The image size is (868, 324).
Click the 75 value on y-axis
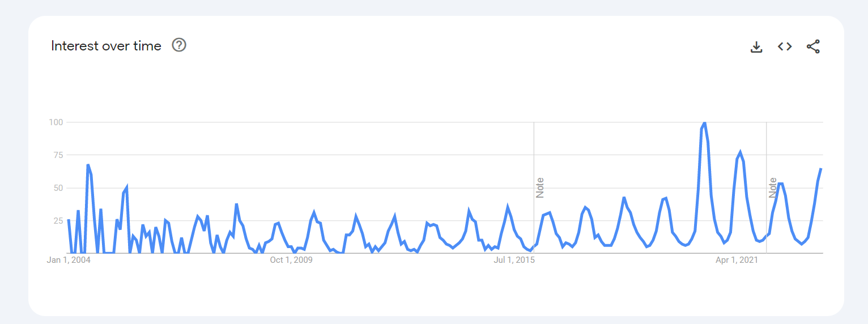pos(58,155)
